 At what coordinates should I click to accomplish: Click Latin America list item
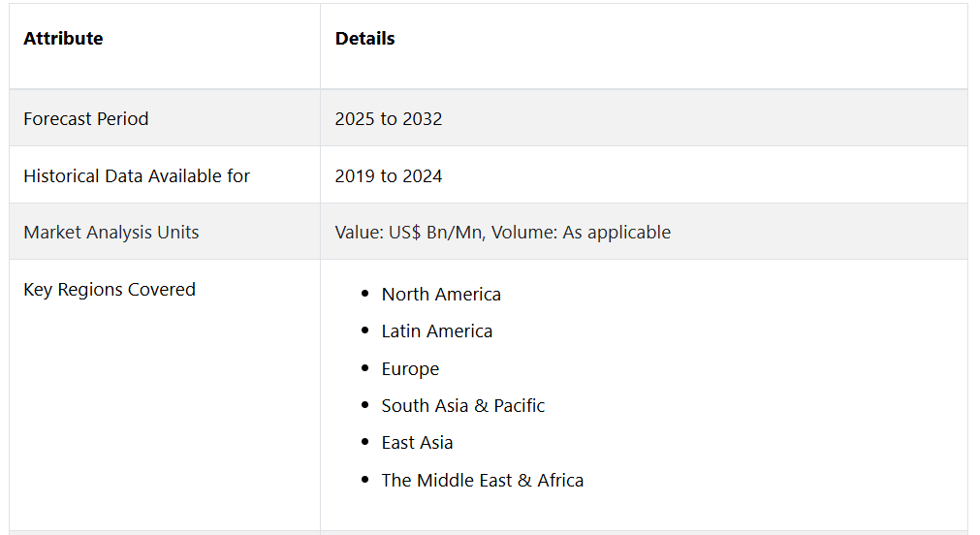point(437,331)
